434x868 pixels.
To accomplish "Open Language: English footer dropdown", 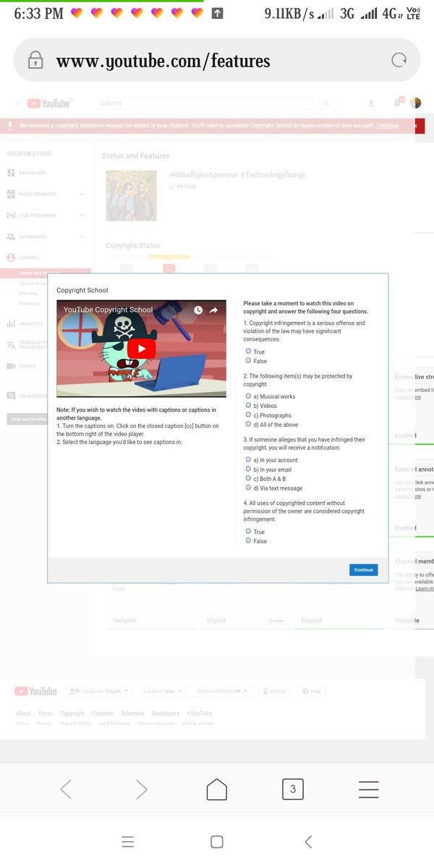I will [x=98, y=692].
